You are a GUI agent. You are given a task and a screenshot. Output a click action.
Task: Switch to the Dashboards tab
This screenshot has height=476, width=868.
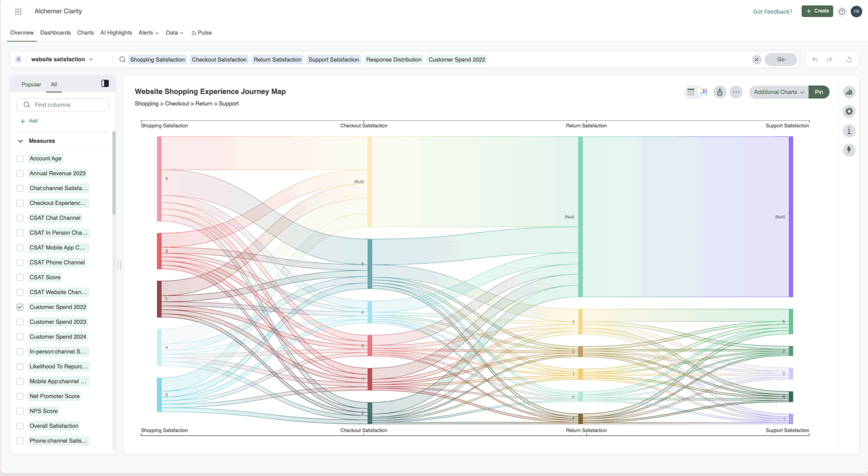tap(56, 33)
